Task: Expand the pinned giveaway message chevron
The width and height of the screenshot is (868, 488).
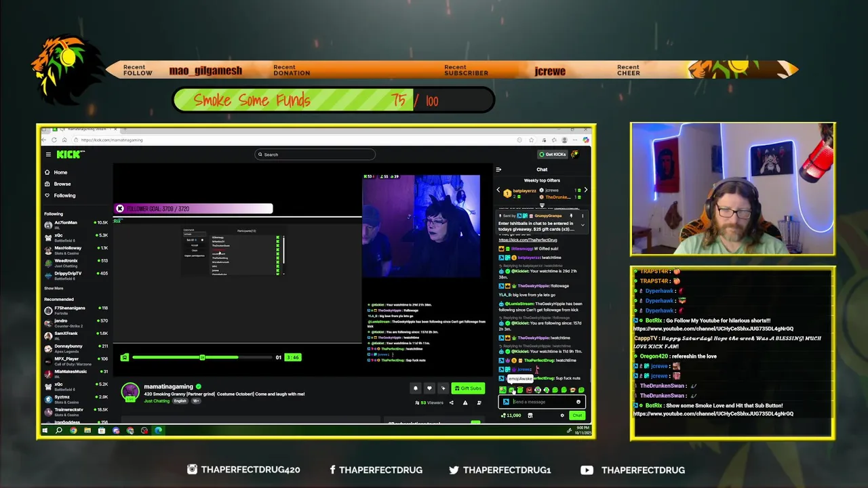Action: tap(582, 224)
